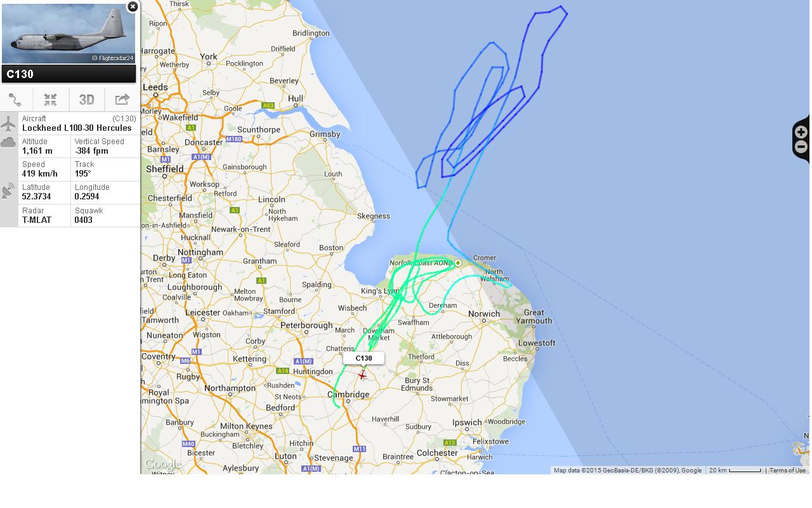The image size is (812, 508).
Task: Click the Squawk 0403 field
Action: tap(105, 215)
